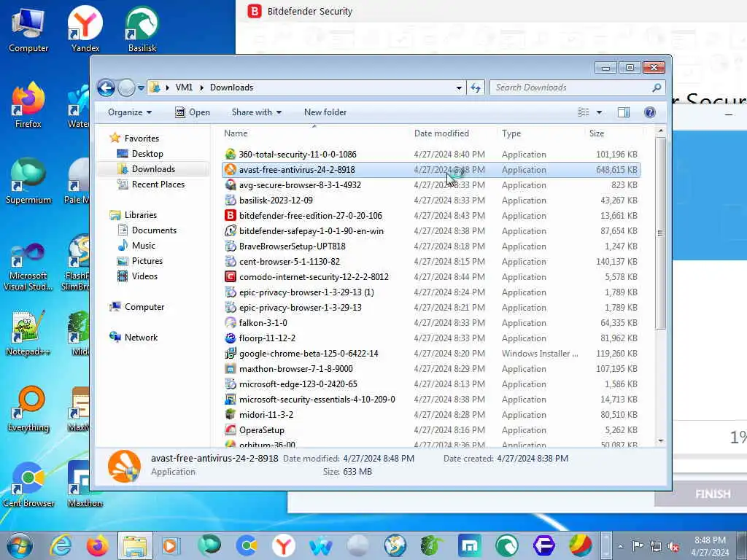Click FINISH in the Bitdefender window
747x560 pixels.
pos(712,494)
